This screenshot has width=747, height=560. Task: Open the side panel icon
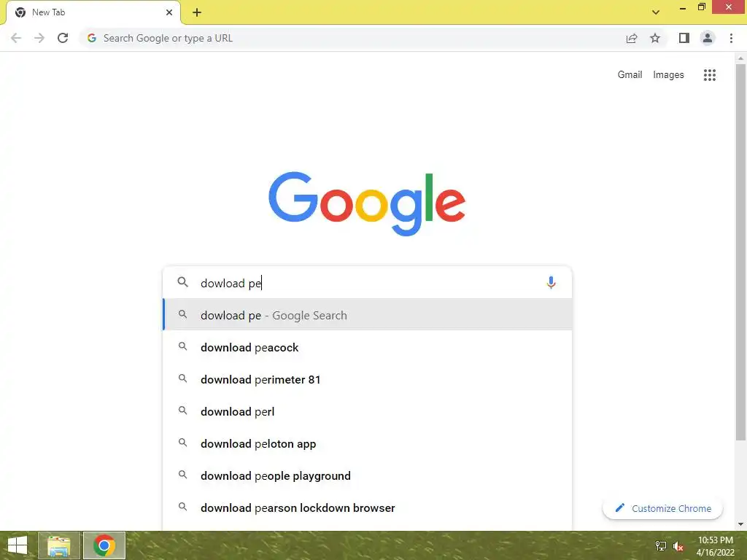pos(684,38)
